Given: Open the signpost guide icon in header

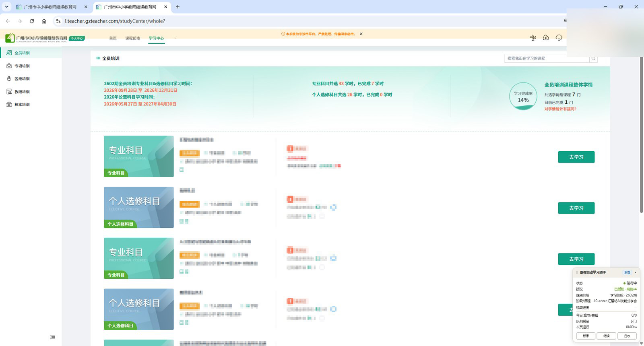Looking at the screenshot, I should pyautogui.click(x=533, y=37).
